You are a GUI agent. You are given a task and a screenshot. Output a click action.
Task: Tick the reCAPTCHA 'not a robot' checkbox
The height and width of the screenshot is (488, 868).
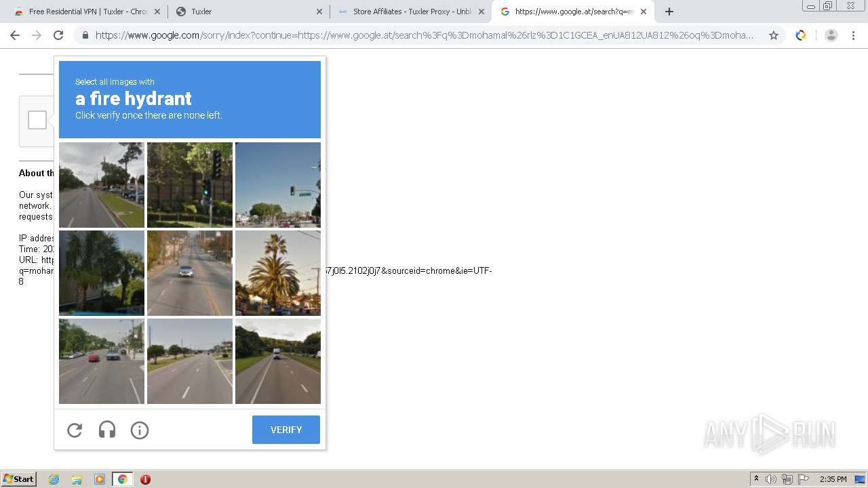coord(37,120)
